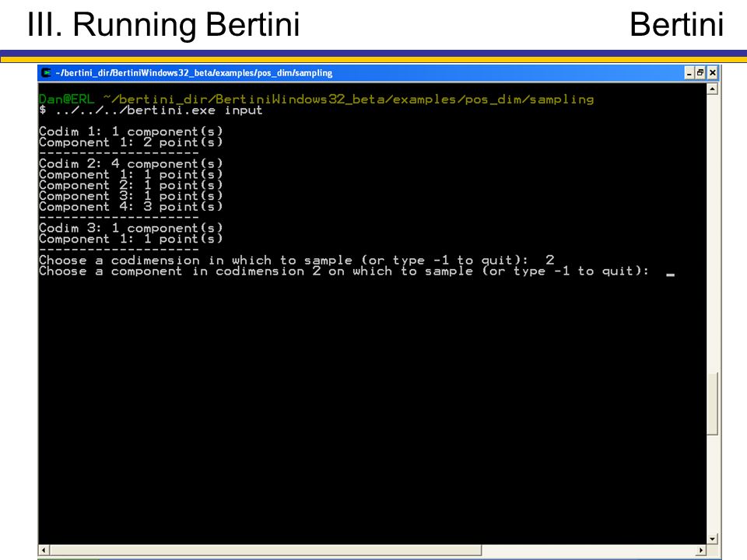
Task: Close the terminal window
Action: [x=712, y=73]
